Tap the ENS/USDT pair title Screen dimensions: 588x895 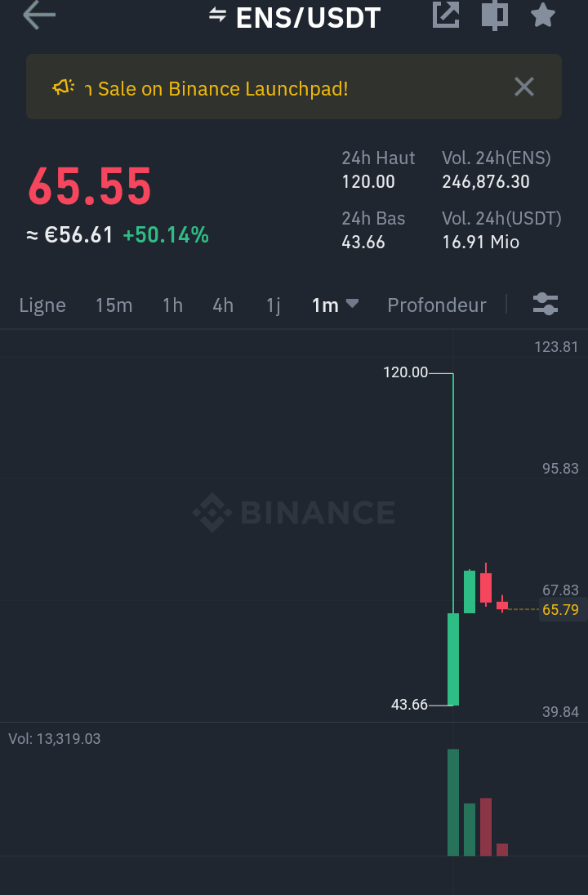pos(308,17)
